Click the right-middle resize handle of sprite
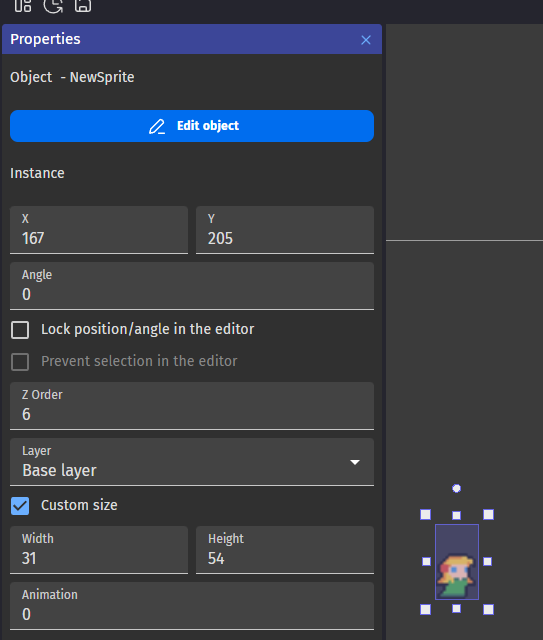543x640 pixels. pyautogui.click(x=487, y=562)
